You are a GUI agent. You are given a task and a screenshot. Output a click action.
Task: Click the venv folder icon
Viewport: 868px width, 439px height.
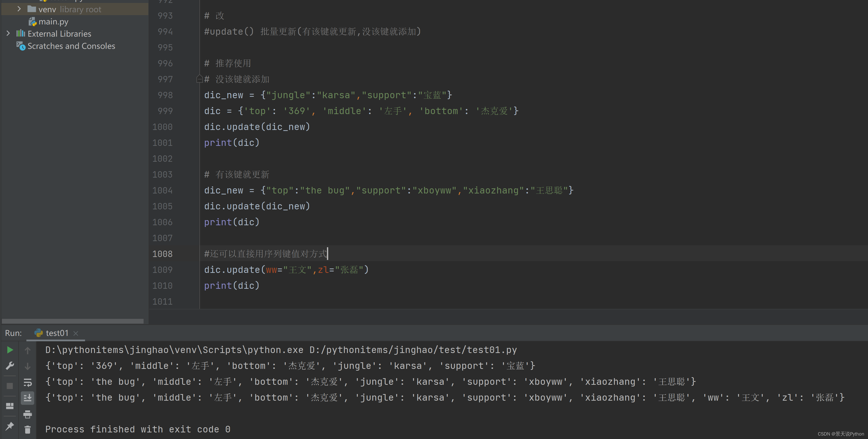32,9
